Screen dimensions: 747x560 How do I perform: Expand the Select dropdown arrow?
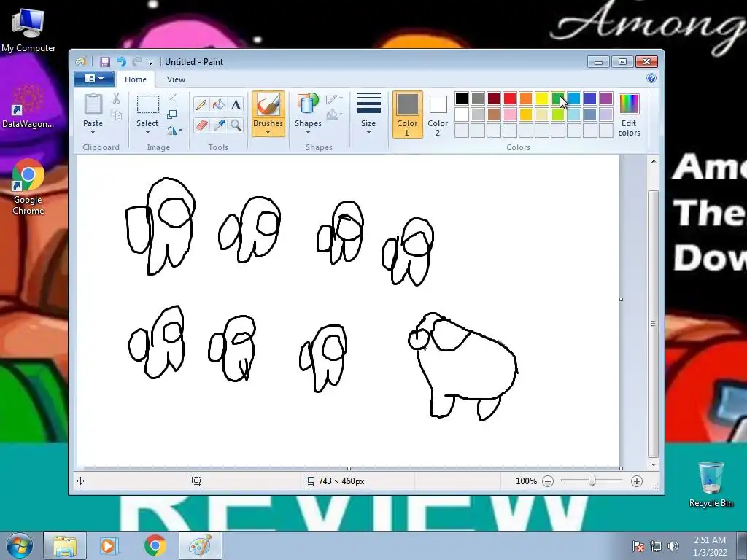(147, 132)
